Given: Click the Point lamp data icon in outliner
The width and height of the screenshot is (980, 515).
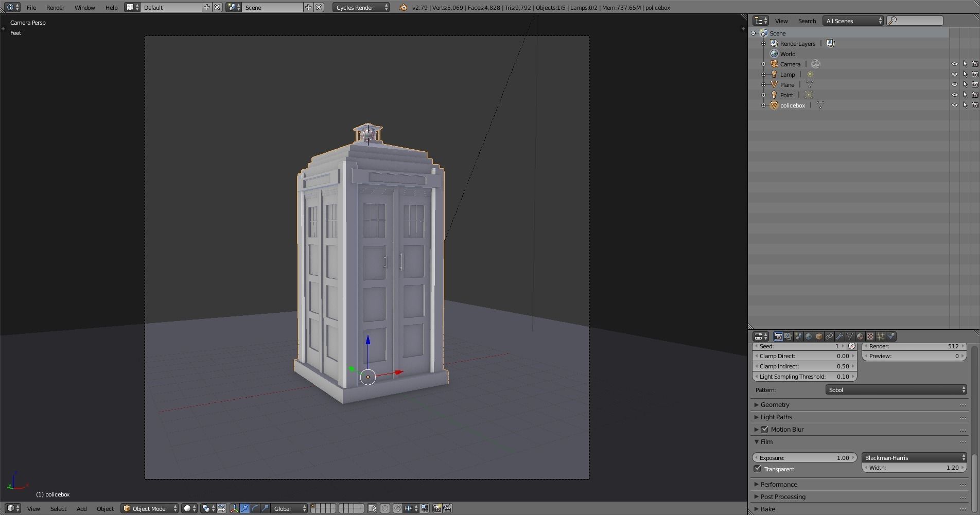Looking at the screenshot, I should (809, 95).
